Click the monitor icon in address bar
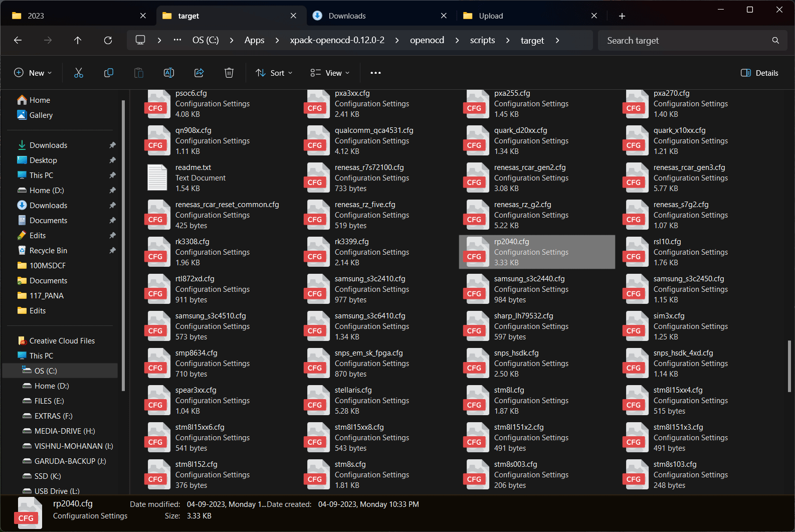Screen dimensions: 795x532 140,40
